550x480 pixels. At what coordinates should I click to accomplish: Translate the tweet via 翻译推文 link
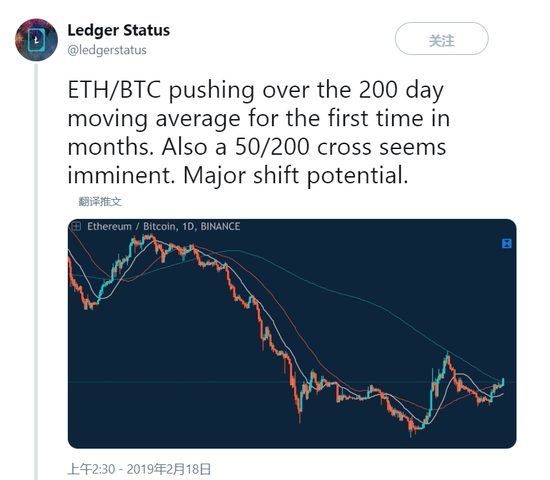point(100,201)
